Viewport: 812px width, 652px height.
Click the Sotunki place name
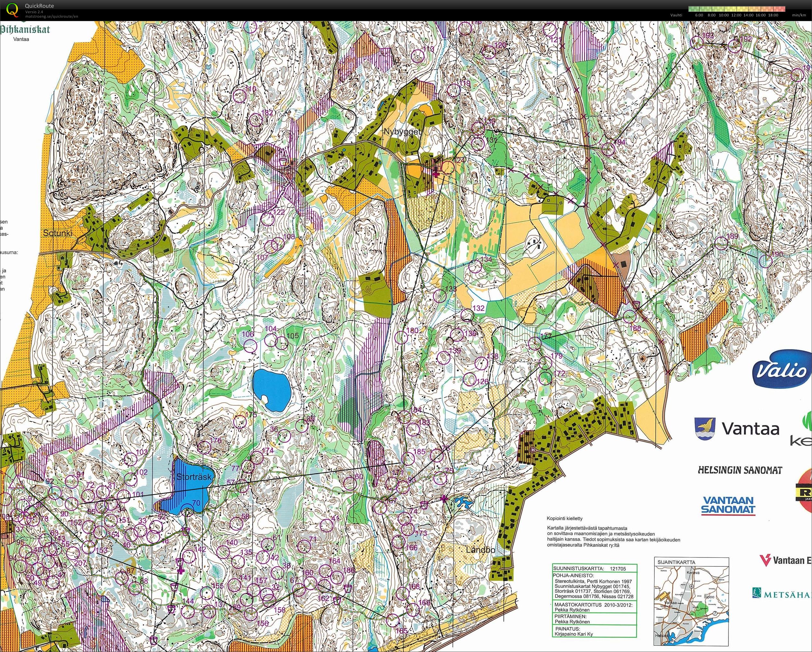(58, 233)
